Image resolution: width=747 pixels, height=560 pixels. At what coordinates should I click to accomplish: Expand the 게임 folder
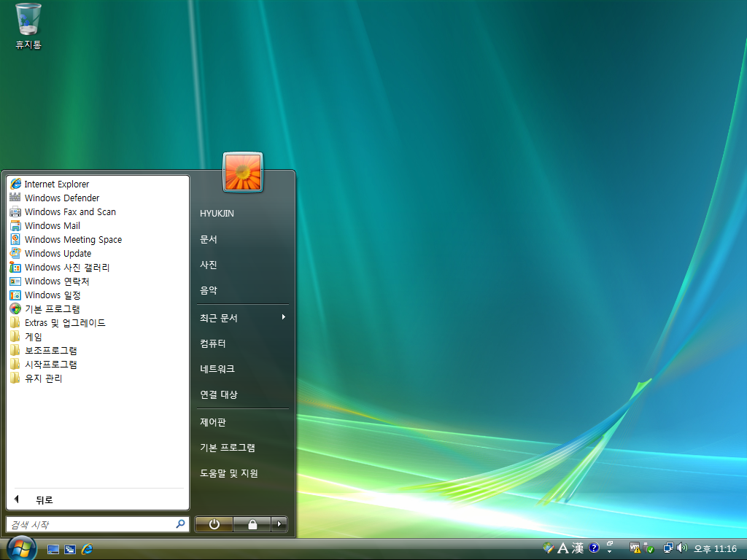(x=98, y=336)
